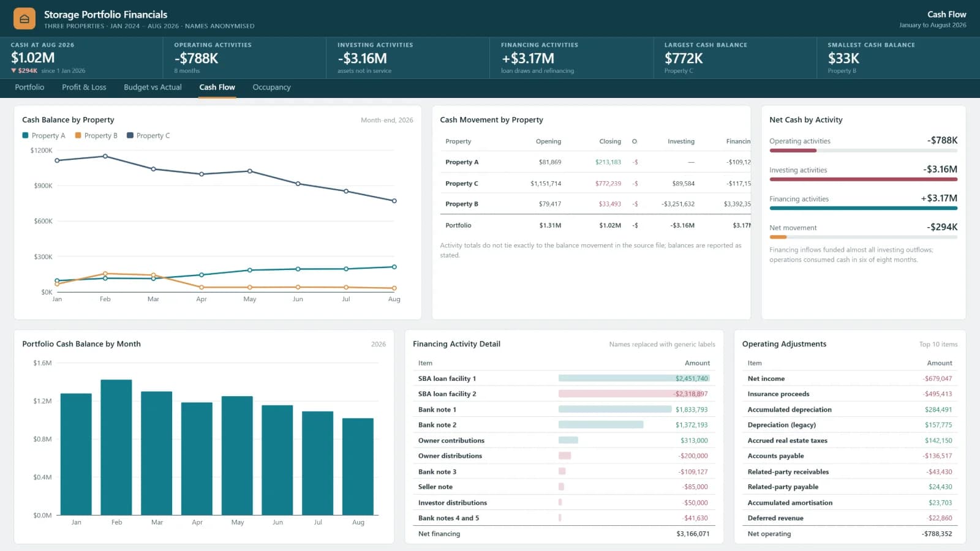
Task: Sort by the Opening column header
Action: pyautogui.click(x=548, y=141)
